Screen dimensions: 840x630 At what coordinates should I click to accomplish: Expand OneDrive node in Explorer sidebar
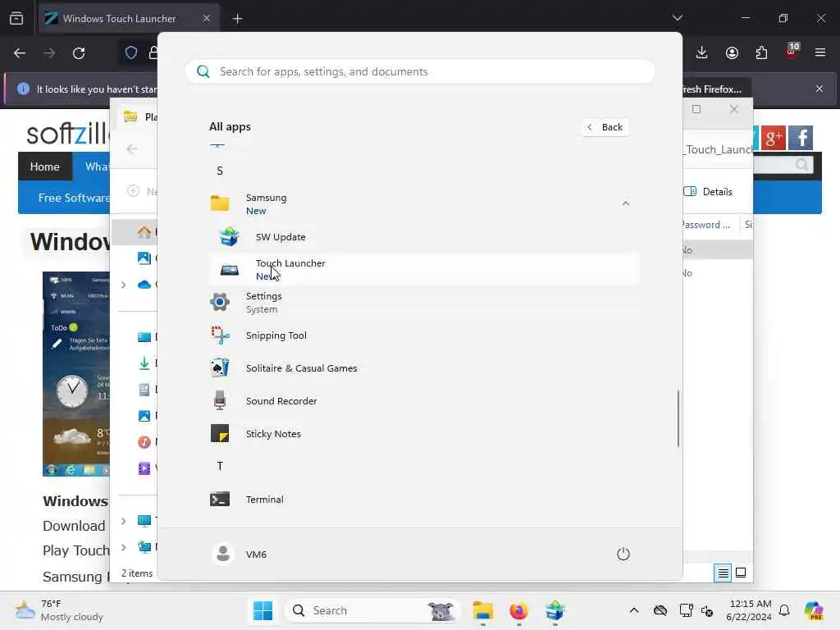(123, 285)
